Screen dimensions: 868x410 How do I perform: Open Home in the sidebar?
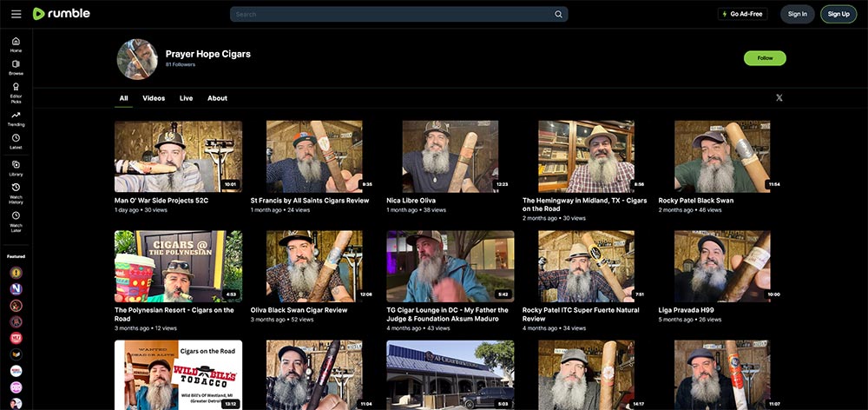16,44
